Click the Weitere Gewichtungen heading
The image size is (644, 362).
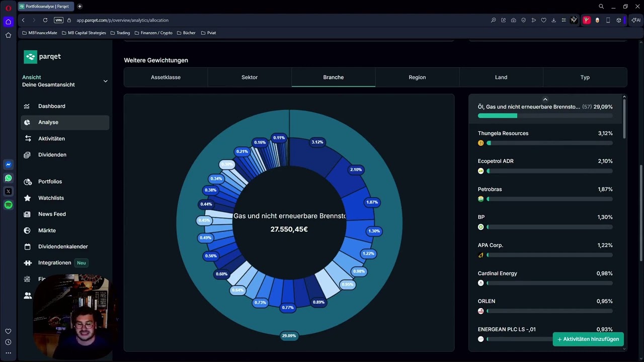[x=156, y=60]
